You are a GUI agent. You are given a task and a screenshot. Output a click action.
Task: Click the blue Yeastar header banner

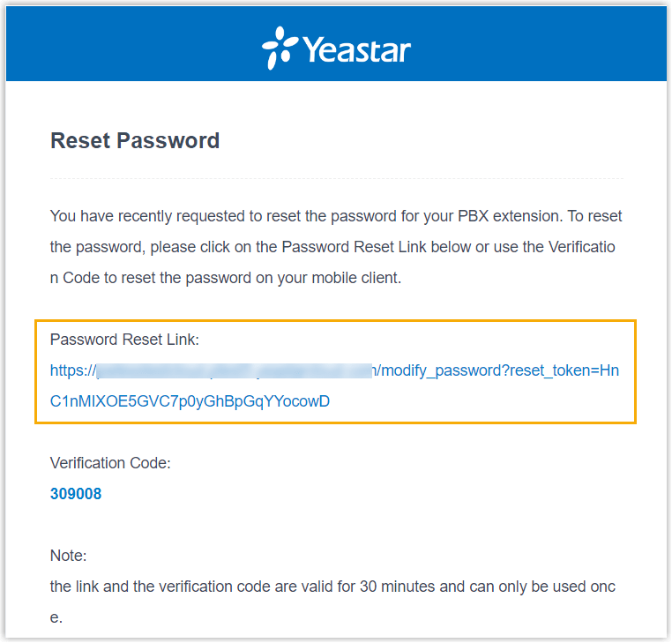336,44
